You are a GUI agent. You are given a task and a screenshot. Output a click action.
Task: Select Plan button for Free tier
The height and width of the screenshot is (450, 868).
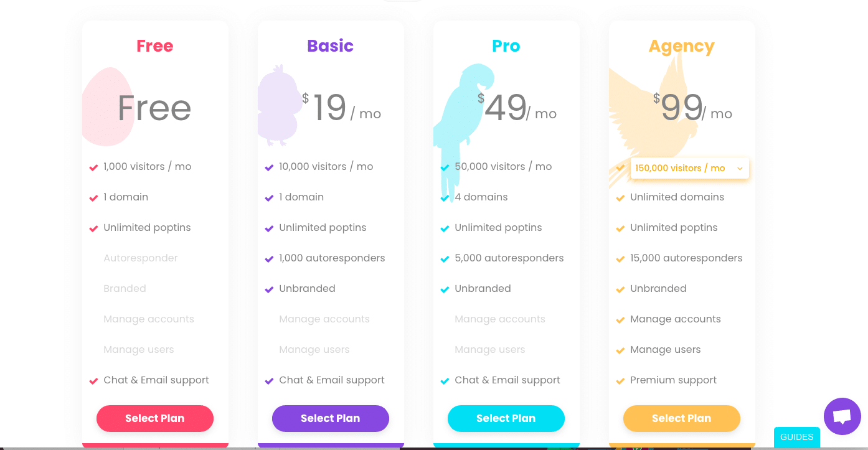[x=154, y=418]
